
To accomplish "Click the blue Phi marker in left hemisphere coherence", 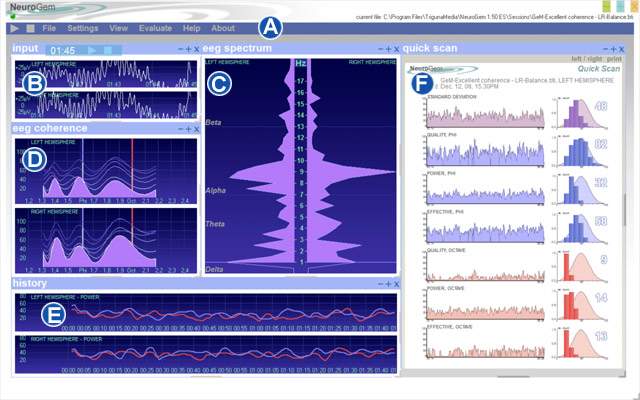I will pos(82,169).
